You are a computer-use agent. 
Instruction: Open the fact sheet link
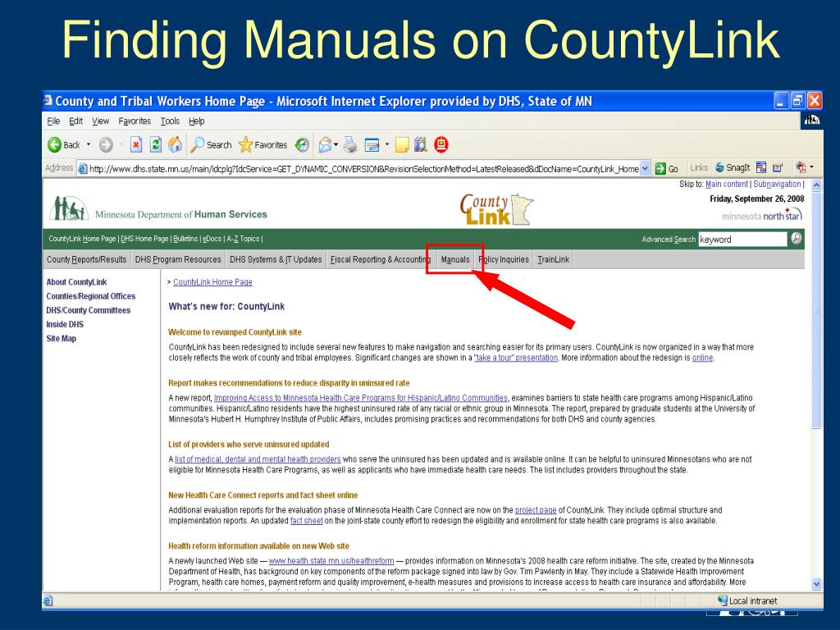coord(307,521)
